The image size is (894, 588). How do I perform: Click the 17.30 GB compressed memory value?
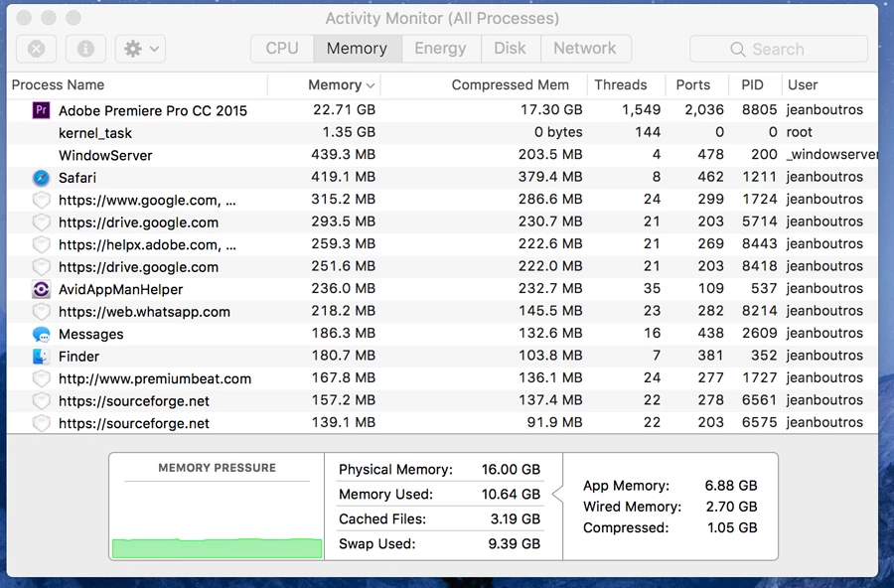click(550, 109)
